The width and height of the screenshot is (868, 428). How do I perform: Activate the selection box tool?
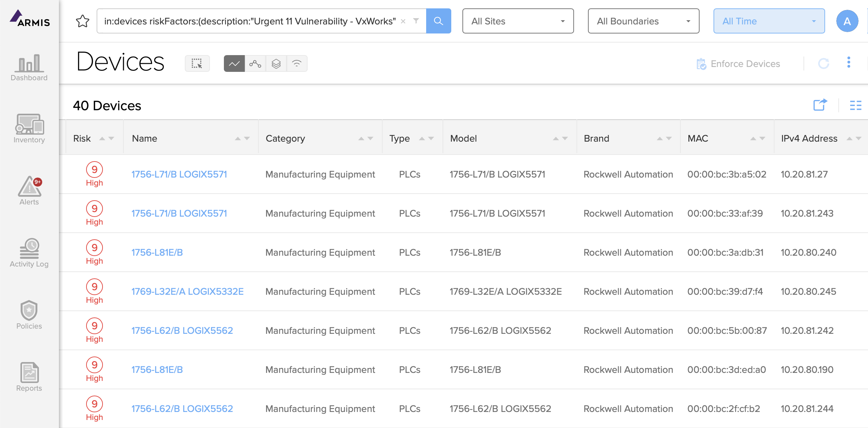[x=197, y=63]
